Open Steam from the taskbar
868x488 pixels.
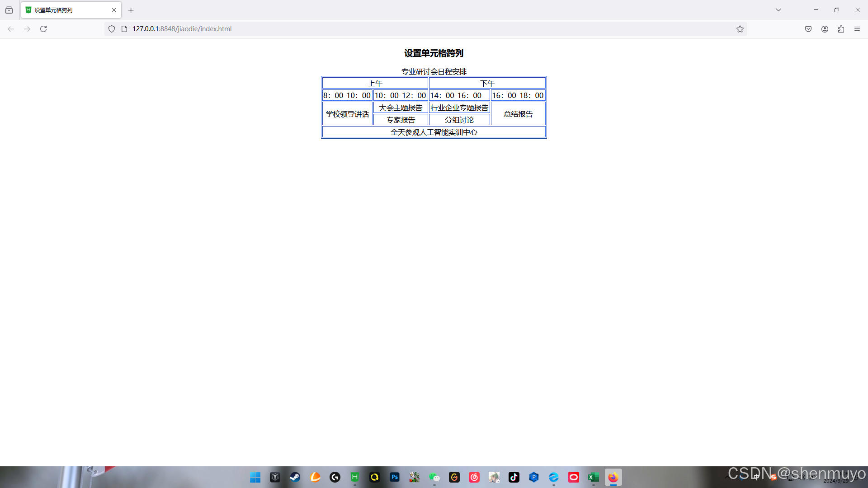click(295, 477)
